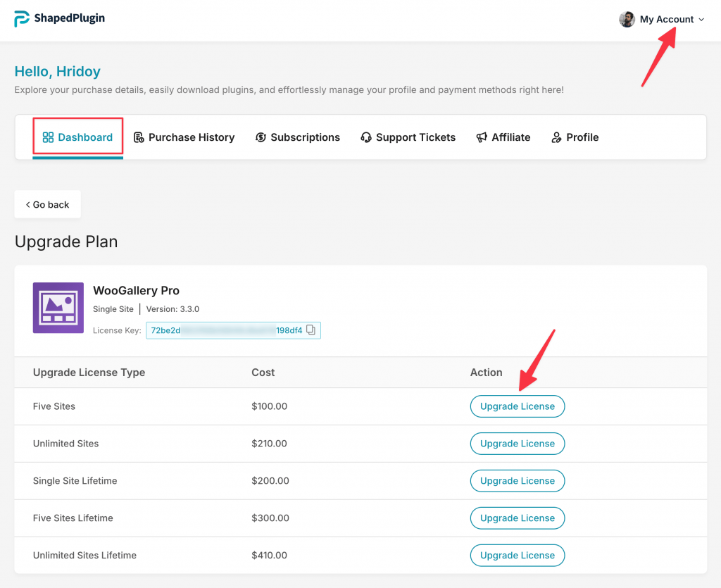Image resolution: width=721 pixels, height=588 pixels.
Task: Click the Hello, Hridoy greeting
Action: 58,71
